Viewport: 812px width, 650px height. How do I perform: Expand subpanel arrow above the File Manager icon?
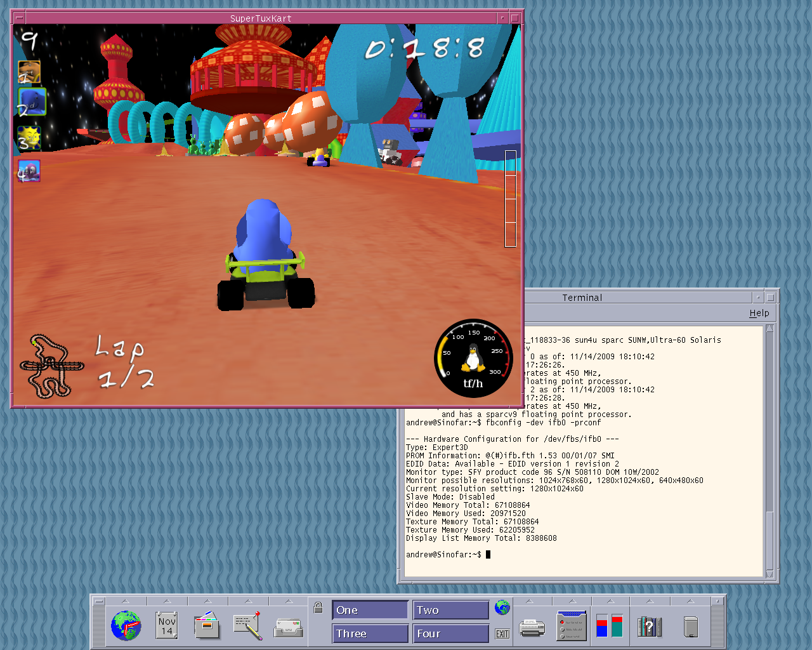coord(207,601)
